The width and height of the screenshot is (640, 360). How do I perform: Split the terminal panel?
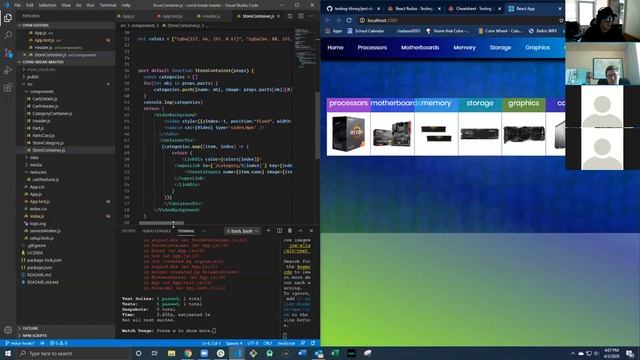279,231
